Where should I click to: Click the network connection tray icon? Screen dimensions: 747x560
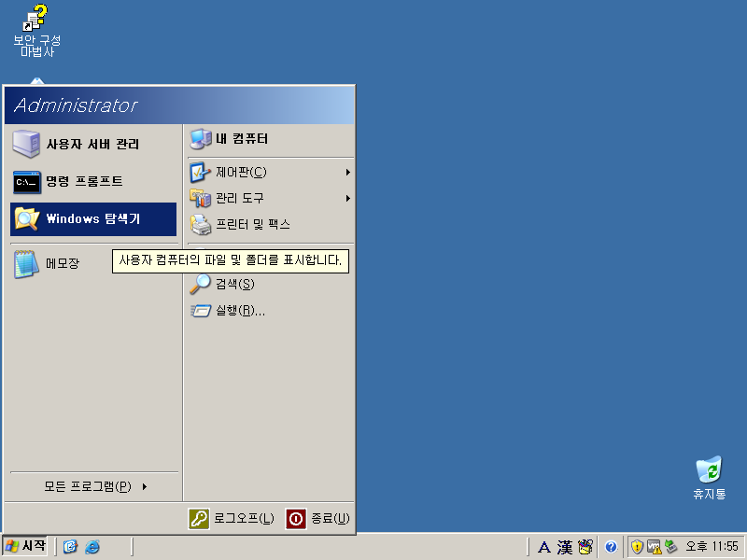tap(670, 547)
